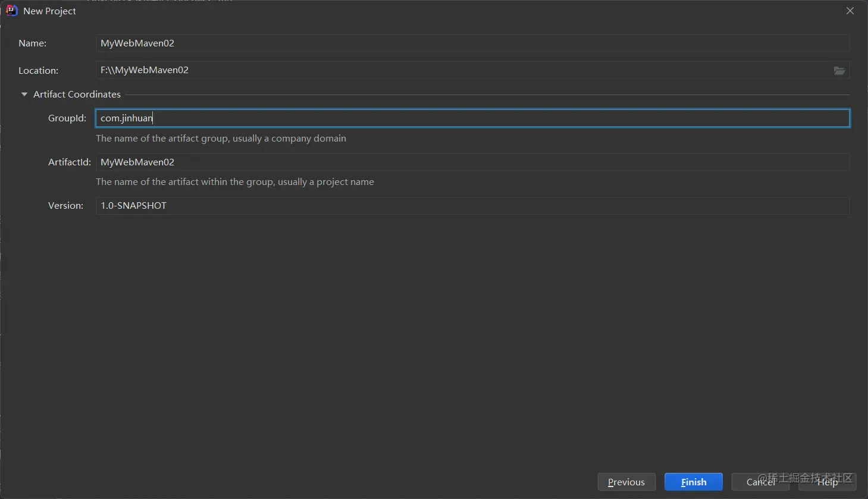Click the 'Version:' label
Image resolution: width=868 pixels, height=499 pixels.
tap(65, 206)
